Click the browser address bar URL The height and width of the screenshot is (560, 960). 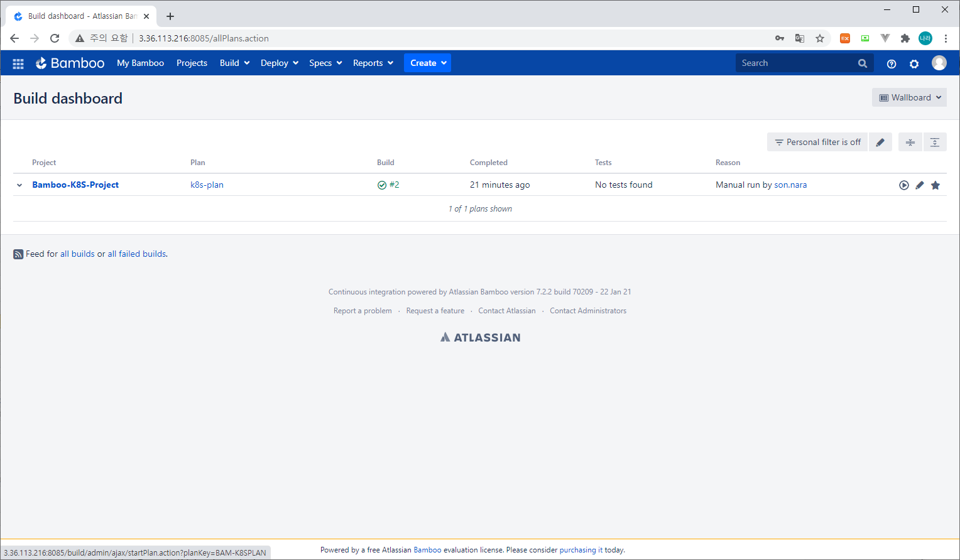(x=204, y=38)
